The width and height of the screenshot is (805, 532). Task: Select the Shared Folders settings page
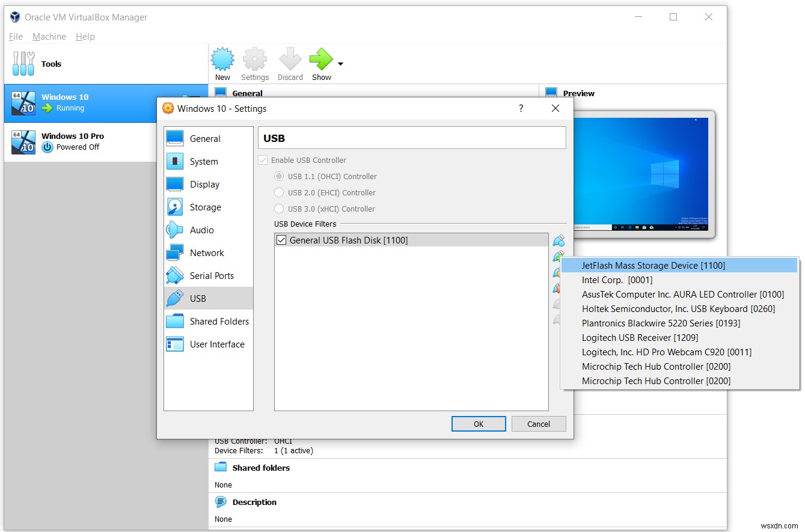219,321
